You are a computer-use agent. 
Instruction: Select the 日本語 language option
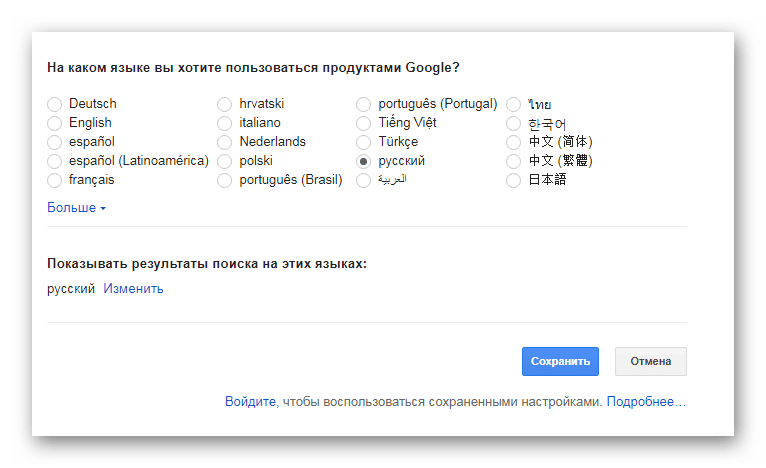[x=513, y=180]
